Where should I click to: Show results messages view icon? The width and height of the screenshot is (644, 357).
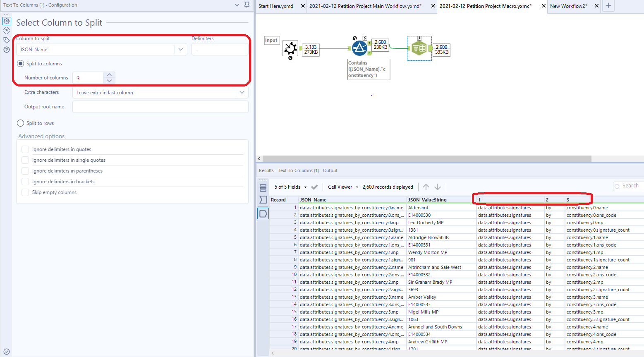point(263,188)
